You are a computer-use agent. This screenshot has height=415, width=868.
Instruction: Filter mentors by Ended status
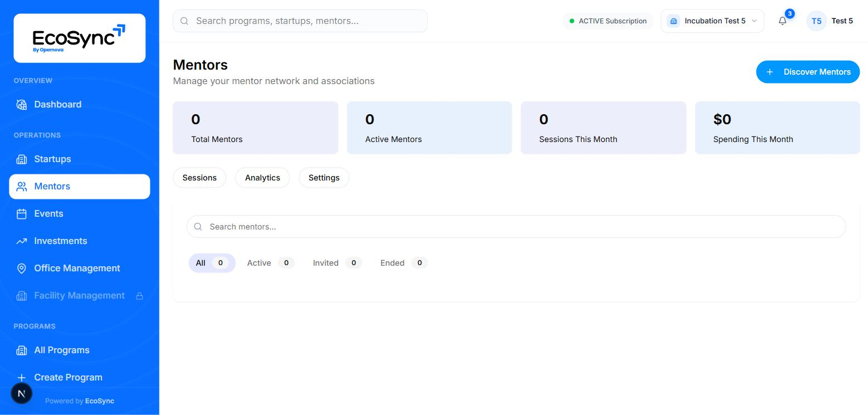404,263
